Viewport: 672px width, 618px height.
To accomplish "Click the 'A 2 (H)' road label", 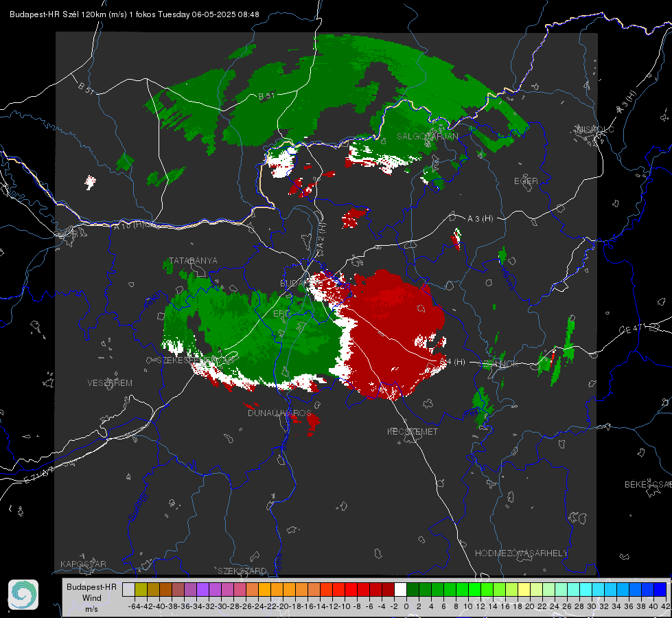I will tap(321, 236).
